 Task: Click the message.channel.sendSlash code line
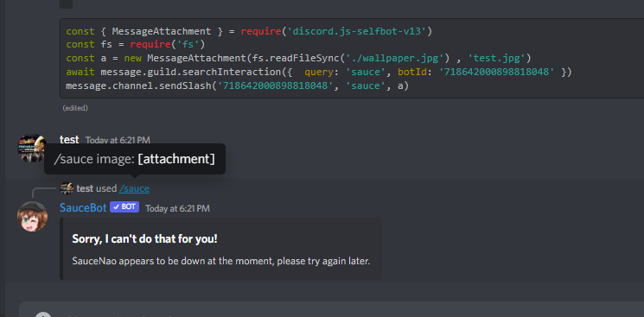pyautogui.click(x=238, y=86)
